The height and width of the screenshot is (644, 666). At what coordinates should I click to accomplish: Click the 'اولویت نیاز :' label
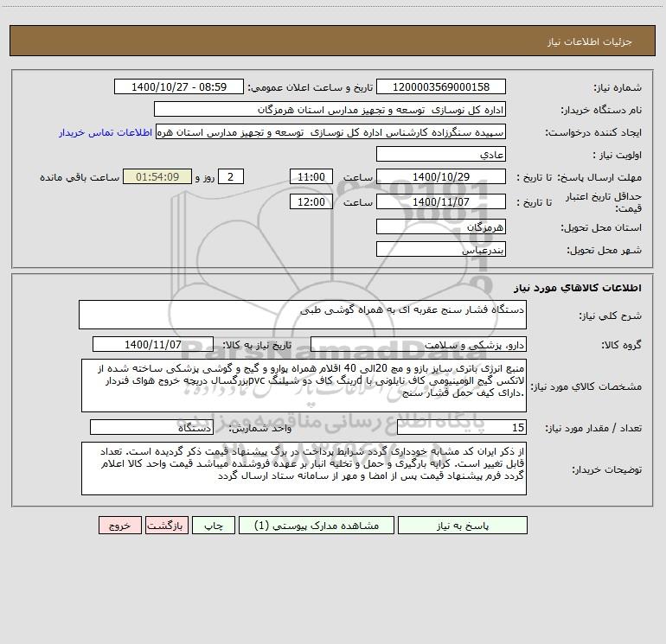coord(618,156)
